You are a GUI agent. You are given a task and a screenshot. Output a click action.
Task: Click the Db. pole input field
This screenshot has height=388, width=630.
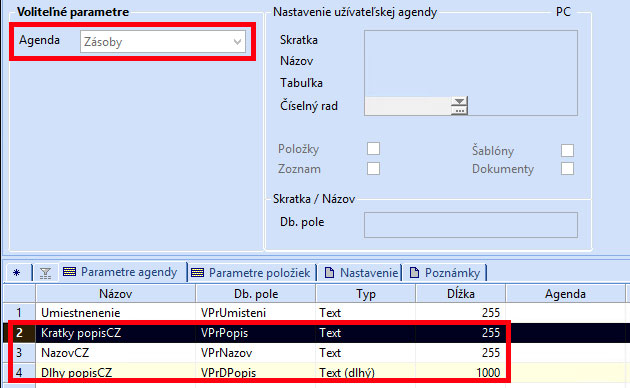[471, 225]
